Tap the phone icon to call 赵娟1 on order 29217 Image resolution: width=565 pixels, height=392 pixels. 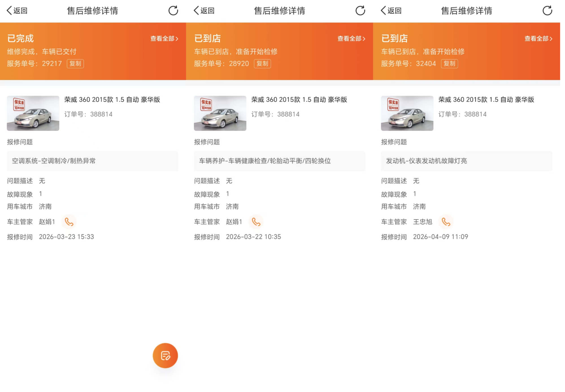69,222
